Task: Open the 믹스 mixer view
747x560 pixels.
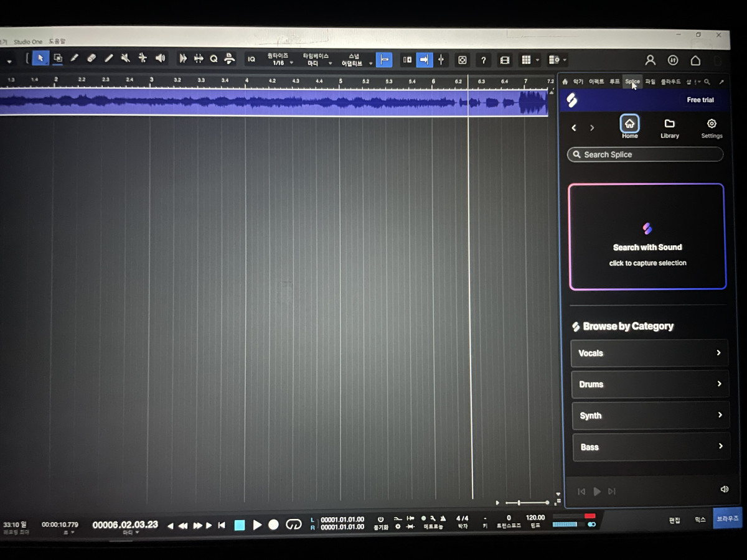Action: [700, 519]
